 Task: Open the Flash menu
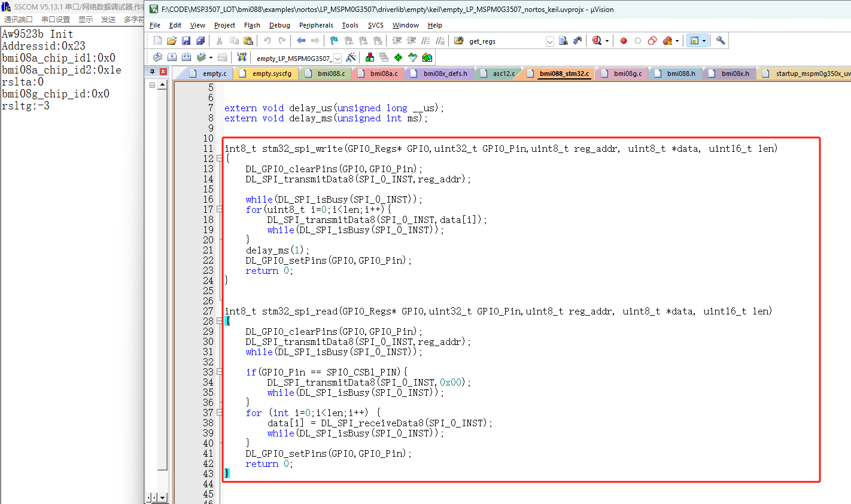(x=252, y=25)
